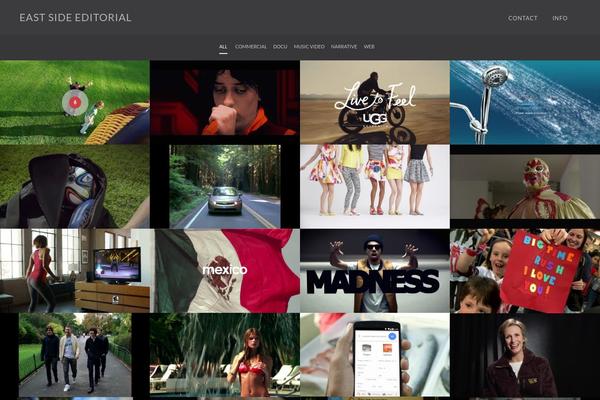The height and width of the screenshot is (400, 600).
Task: Click the red circular marker icon on lawn thumbnail
Action: [75, 103]
